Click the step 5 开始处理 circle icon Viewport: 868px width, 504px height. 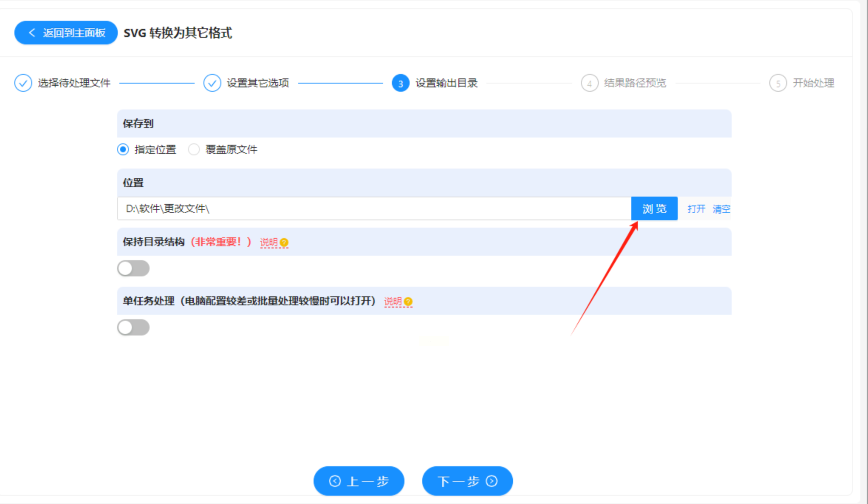click(x=778, y=83)
